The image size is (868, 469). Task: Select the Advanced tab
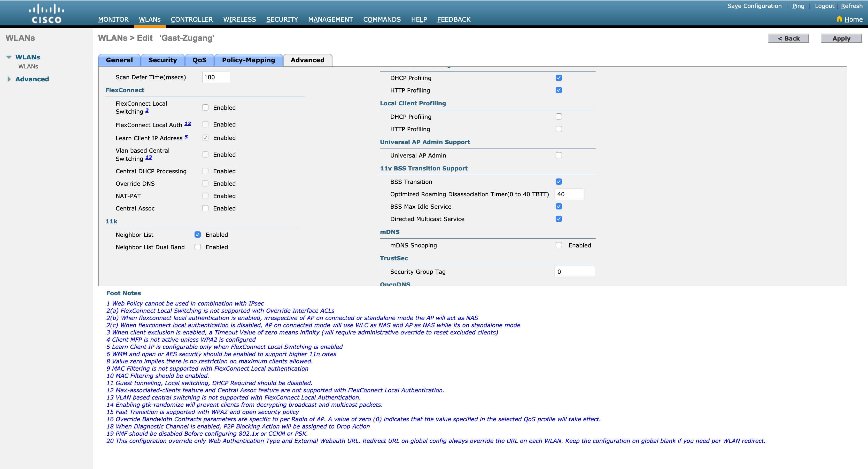pyautogui.click(x=307, y=60)
